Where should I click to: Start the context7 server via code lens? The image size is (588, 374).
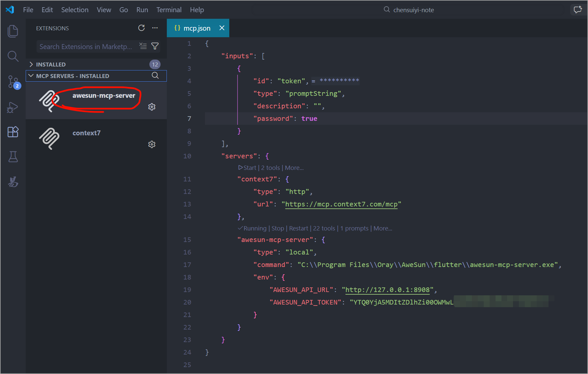pyautogui.click(x=247, y=168)
